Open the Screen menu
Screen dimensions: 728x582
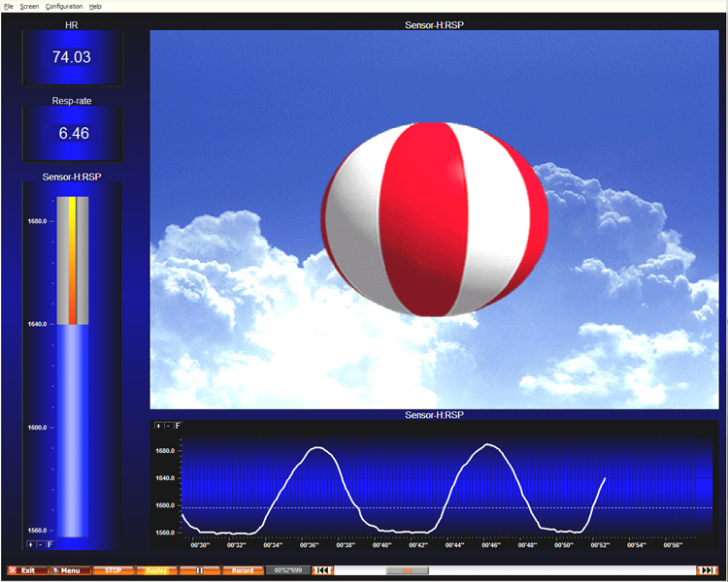point(29,6)
